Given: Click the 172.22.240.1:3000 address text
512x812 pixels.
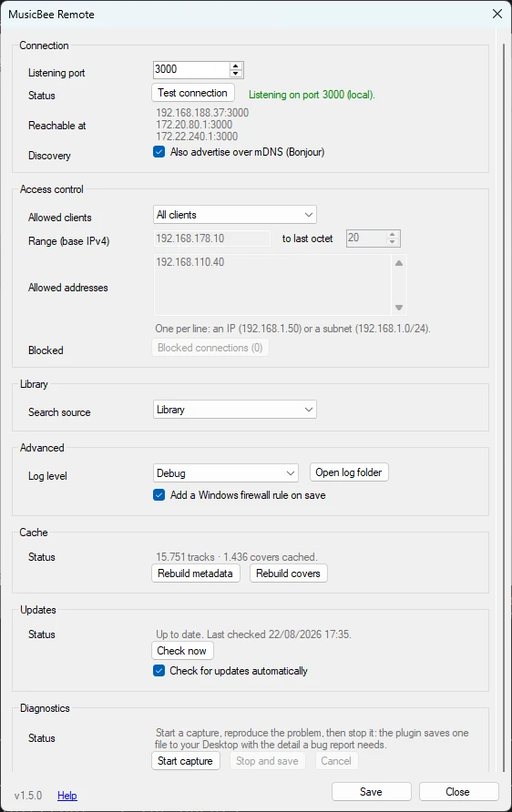Looking at the screenshot, I should 197,137.
